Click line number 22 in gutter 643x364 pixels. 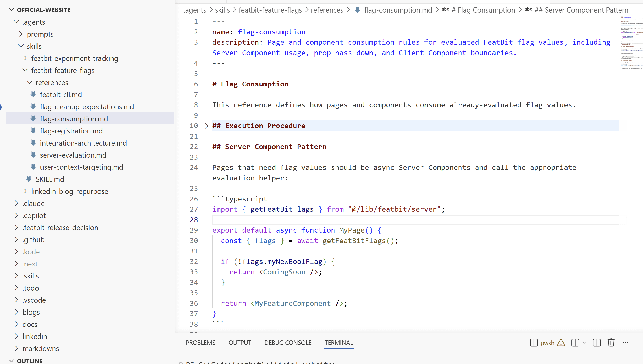tap(194, 147)
